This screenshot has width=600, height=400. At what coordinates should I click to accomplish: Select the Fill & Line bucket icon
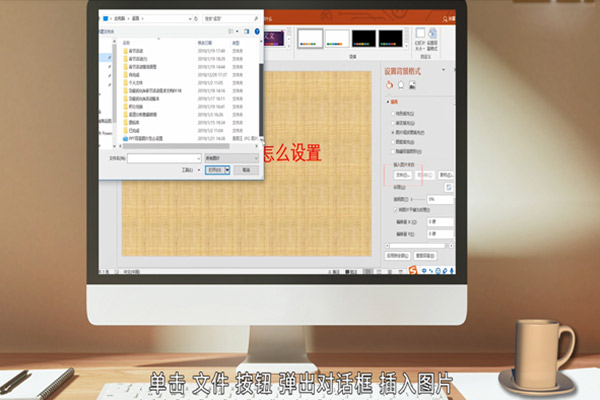[389, 85]
